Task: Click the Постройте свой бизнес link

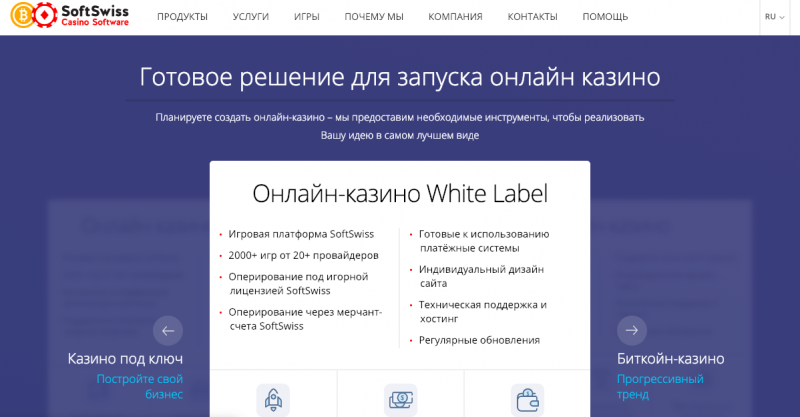Action: click(140, 387)
